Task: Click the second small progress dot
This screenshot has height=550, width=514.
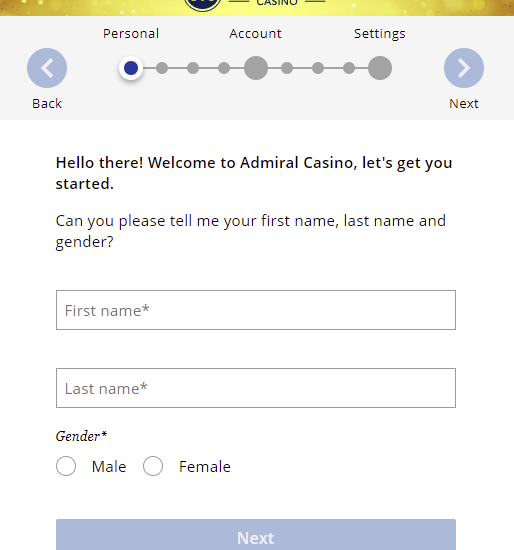Action: 162,68
